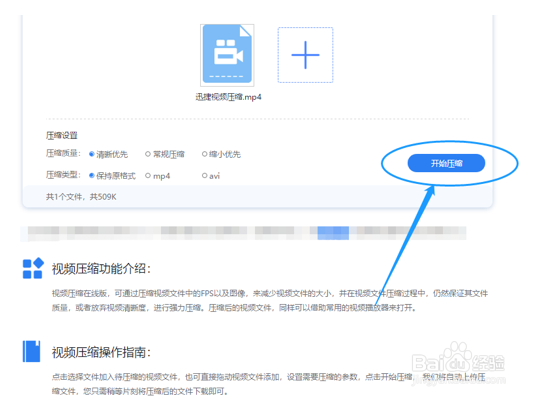This screenshot has height=399, width=537.
Task: Click the plus box to add file
Action: pyautogui.click(x=305, y=55)
